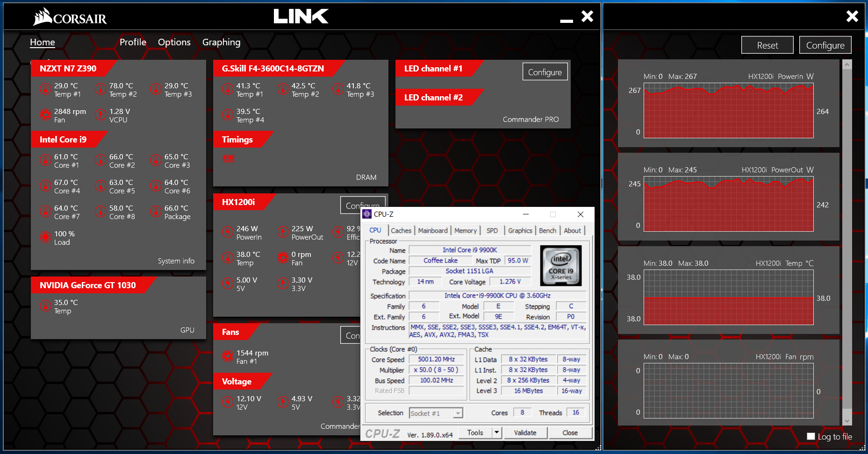Click the Intel Core i9 9900K name field

pyautogui.click(x=470, y=250)
